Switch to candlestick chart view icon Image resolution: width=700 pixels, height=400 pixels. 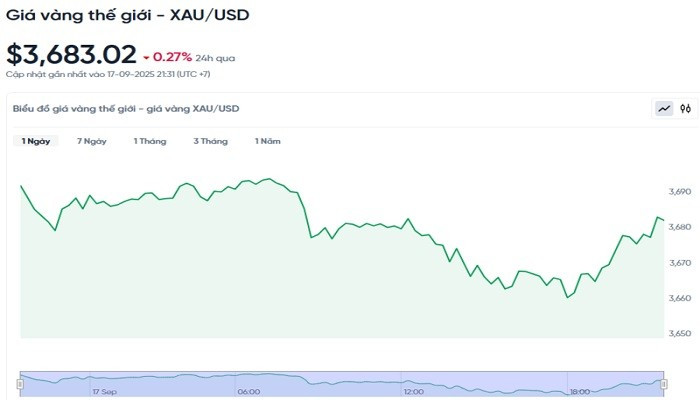pos(686,109)
